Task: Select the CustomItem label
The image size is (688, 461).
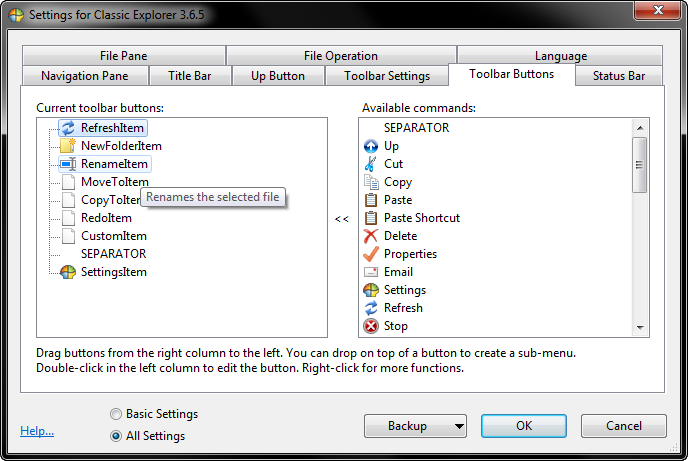Action: pos(114,236)
